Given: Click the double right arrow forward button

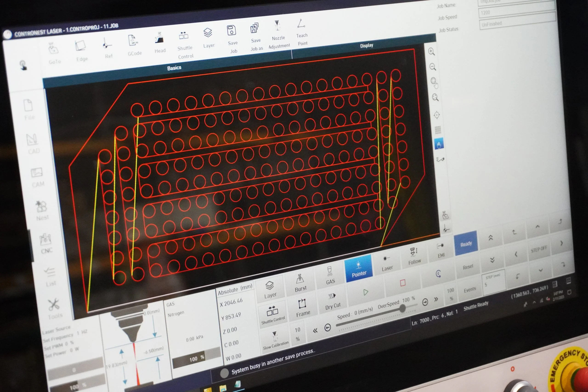Looking at the screenshot, I should [436, 299].
